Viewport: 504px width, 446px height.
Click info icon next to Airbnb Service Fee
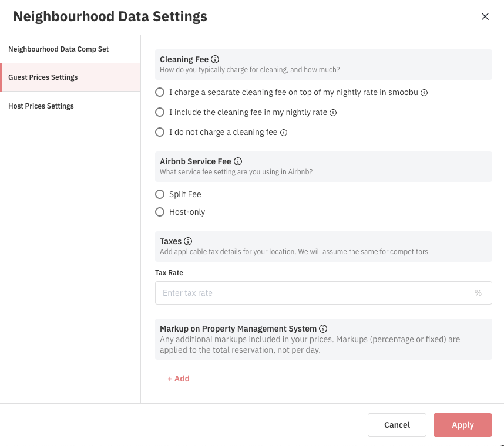(238, 161)
